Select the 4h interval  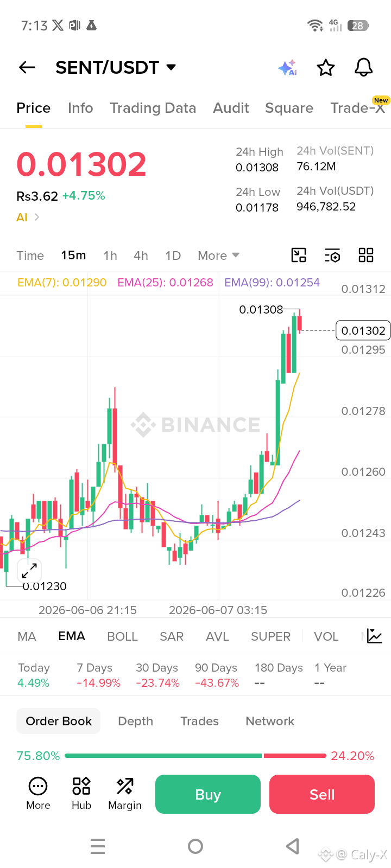coord(141,256)
